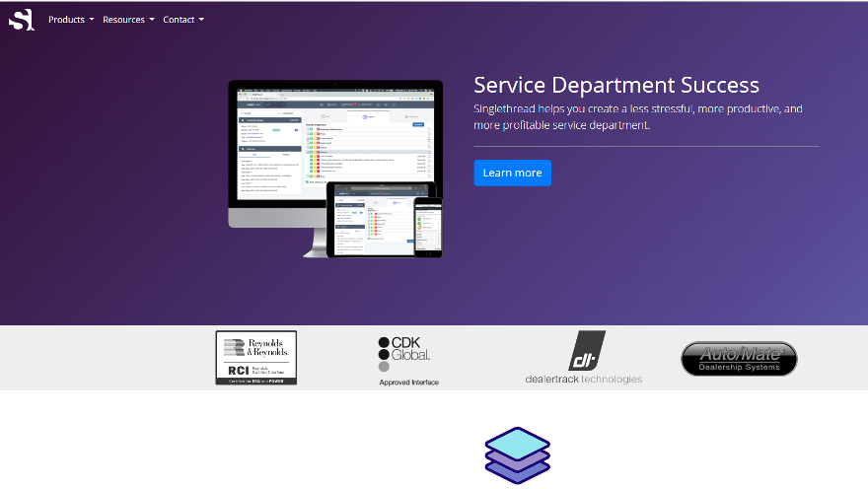Expand the Resources dropdown menu
This screenshot has width=868, height=489.
(x=128, y=20)
